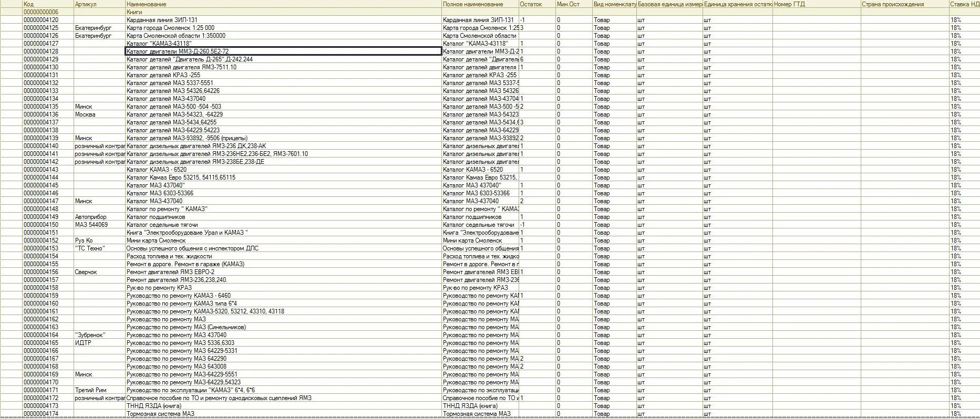The width and height of the screenshot is (980, 419).
Task: Select 'Руководство по ремонту МАЗ 643008' name cell
Action: pos(283,366)
